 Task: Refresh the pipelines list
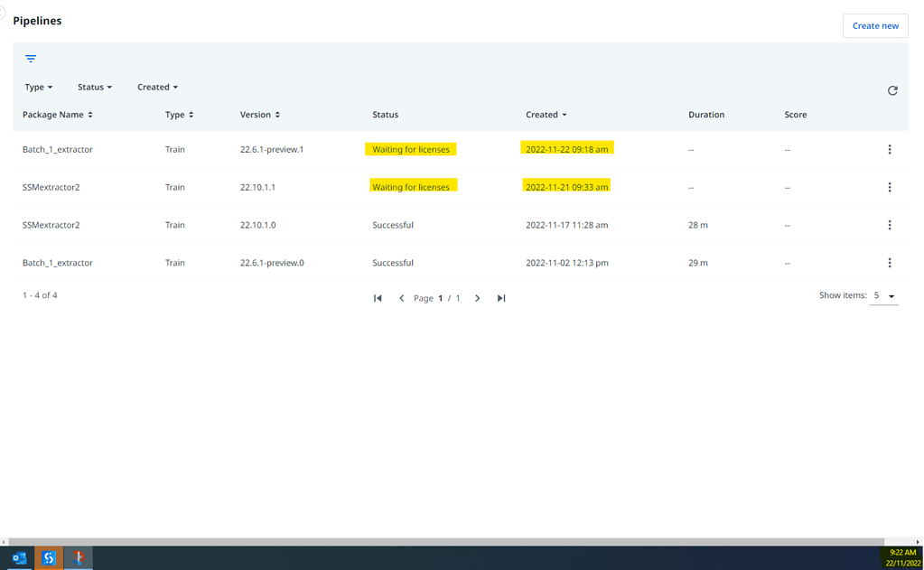892,90
